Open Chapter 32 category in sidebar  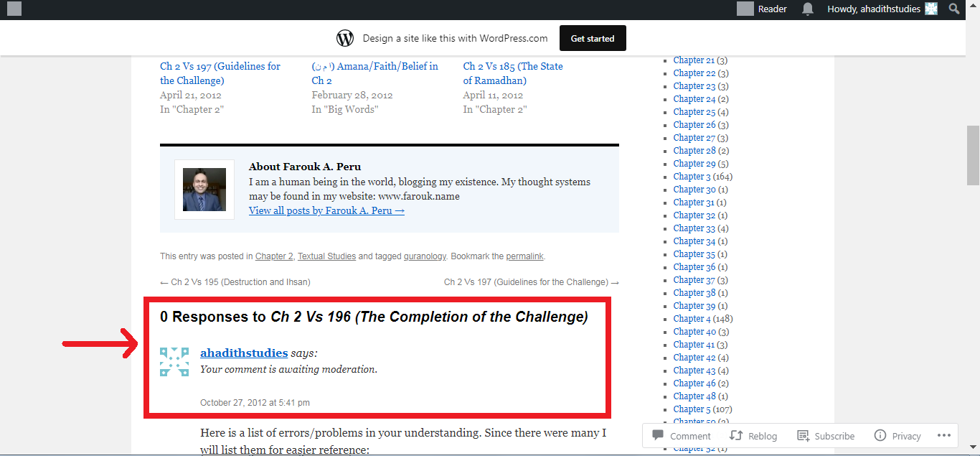(x=694, y=215)
